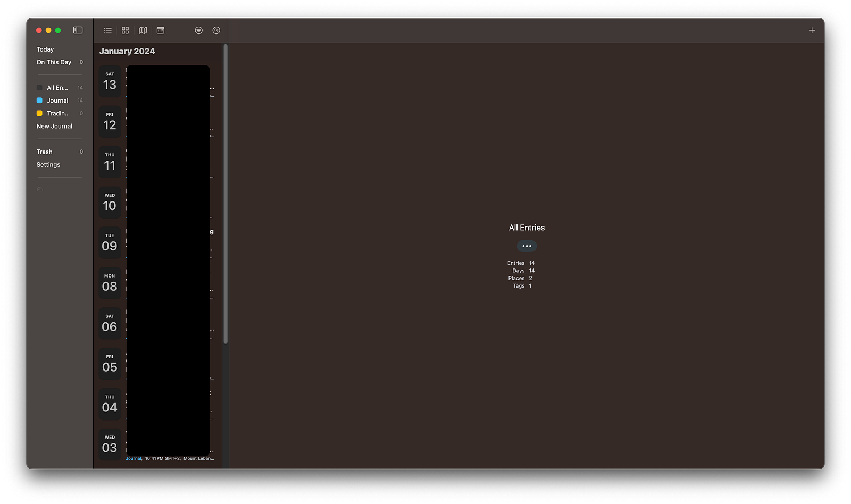Click the Journal tag on last entry
The width and height of the screenshot is (851, 504).
[134, 458]
